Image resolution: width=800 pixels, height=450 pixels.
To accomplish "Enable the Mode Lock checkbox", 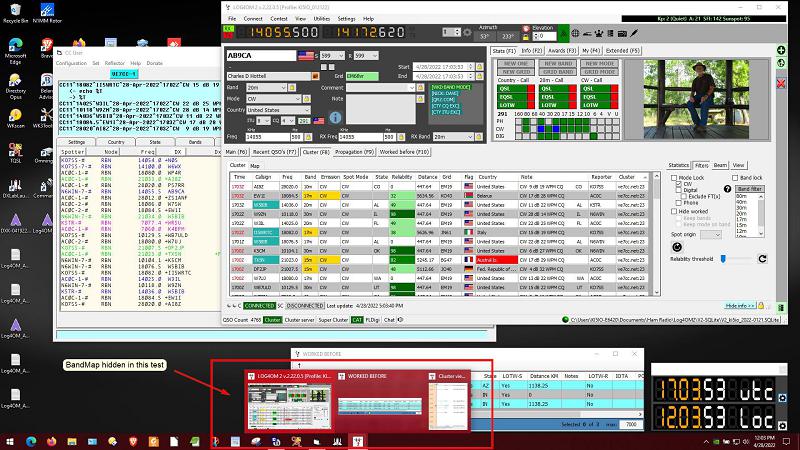I will (x=674, y=178).
